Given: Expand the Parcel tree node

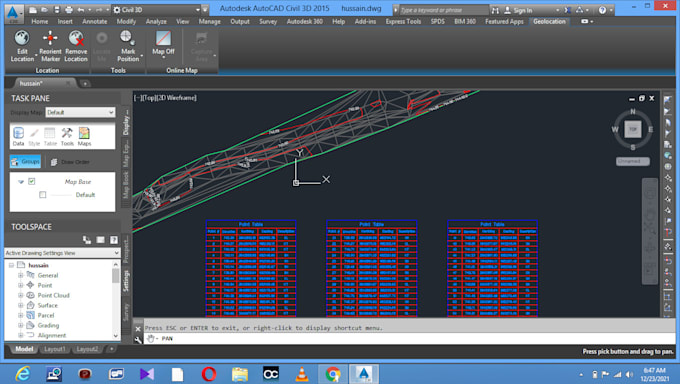Looking at the screenshot, I should (x=20, y=315).
